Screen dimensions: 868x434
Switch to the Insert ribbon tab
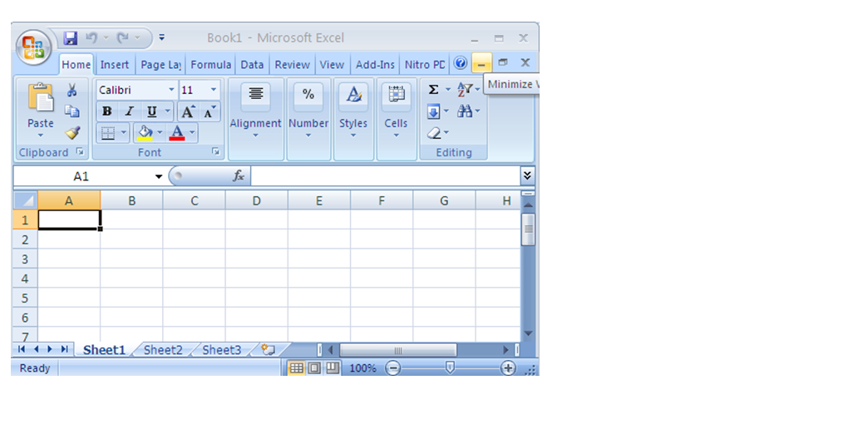(x=115, y=65)
